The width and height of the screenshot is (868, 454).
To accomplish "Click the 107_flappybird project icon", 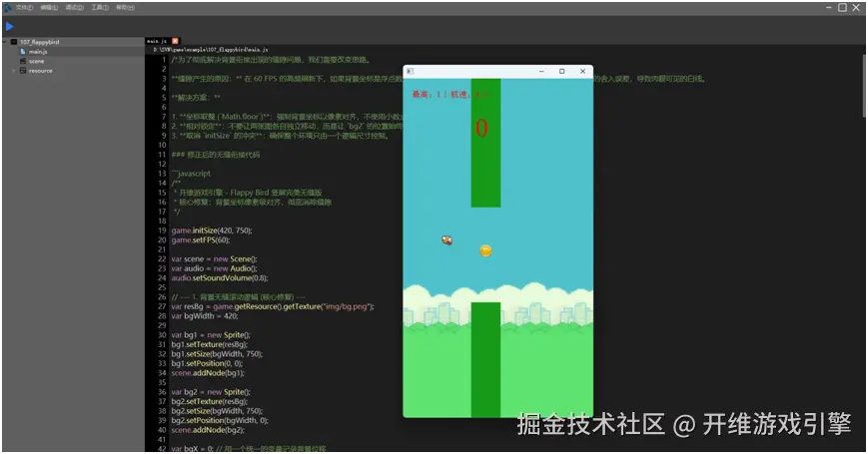I will (x=14, y=42).
